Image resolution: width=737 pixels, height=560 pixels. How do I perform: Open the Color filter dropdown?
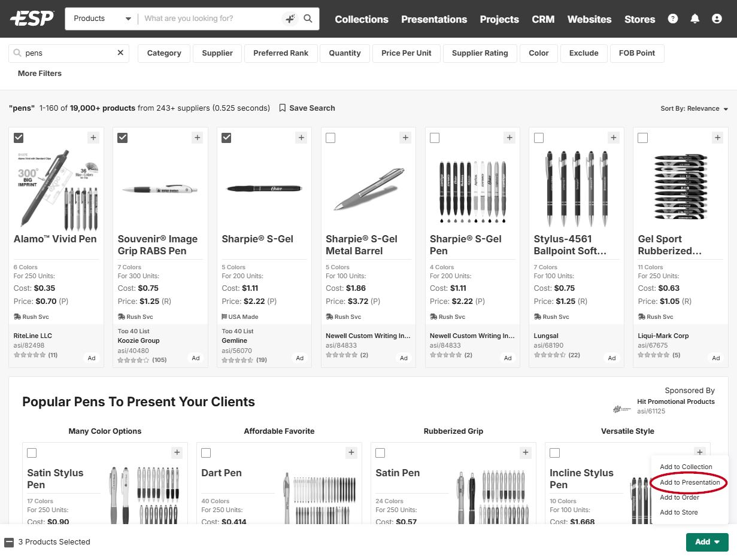(538, 53)
